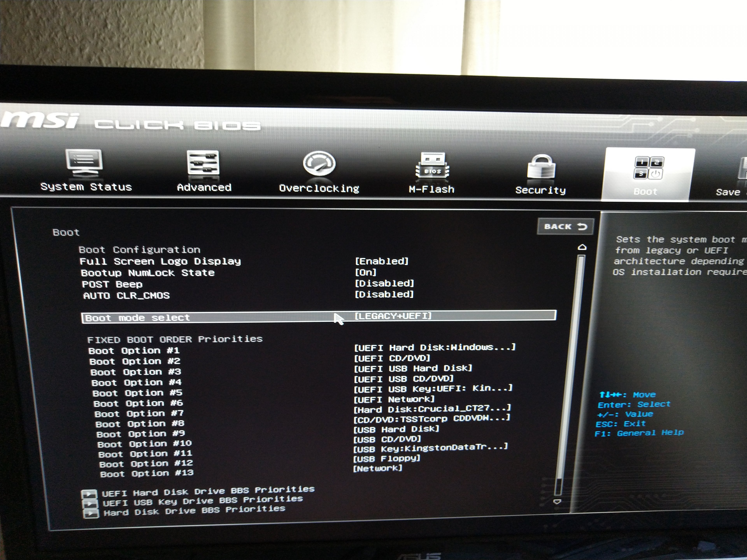Screen dimensions: 747x560
Task: Click the scroll down arrow icon
Action: click(x=557, y=502)
